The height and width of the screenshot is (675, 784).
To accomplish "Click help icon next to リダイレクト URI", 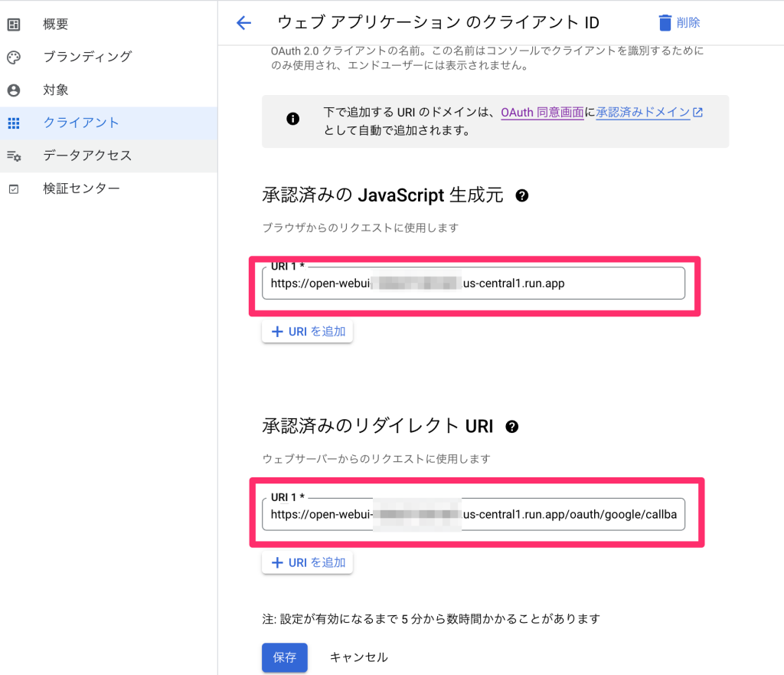I will coord(512,427).
